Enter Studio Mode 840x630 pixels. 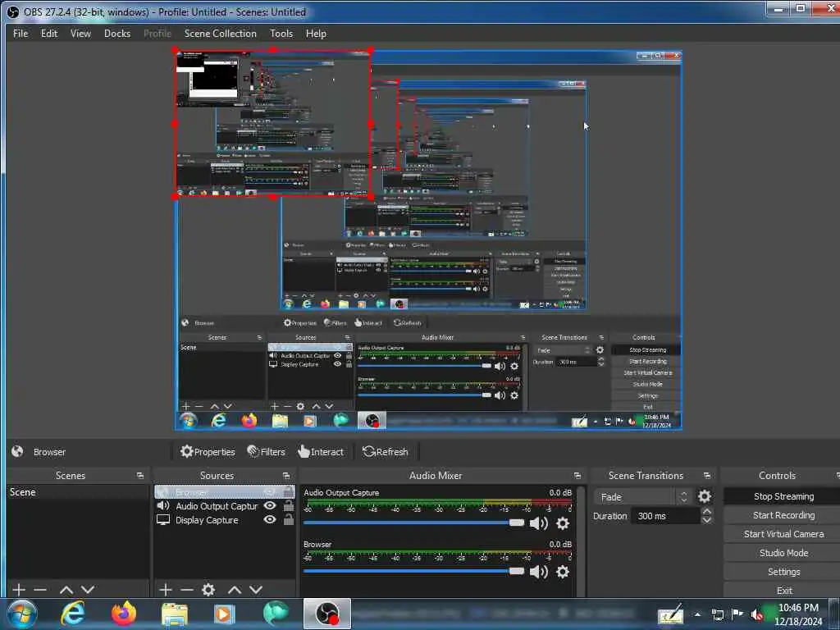783,552
